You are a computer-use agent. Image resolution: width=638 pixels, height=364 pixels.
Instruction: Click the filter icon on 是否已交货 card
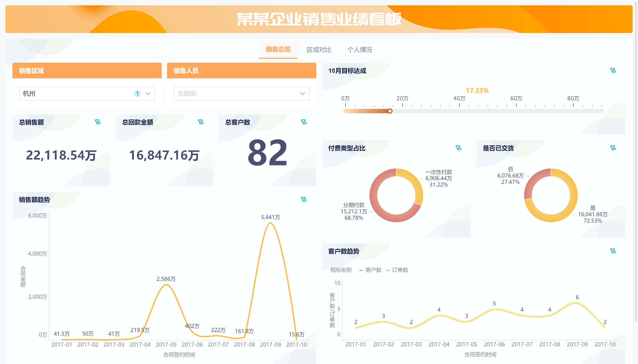click(x=613, y=148)
